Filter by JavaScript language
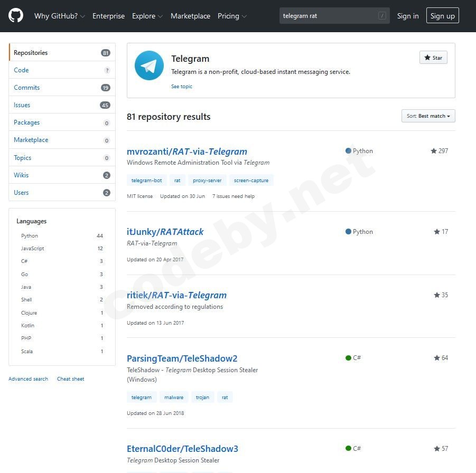476x473 pixels. 62,249
